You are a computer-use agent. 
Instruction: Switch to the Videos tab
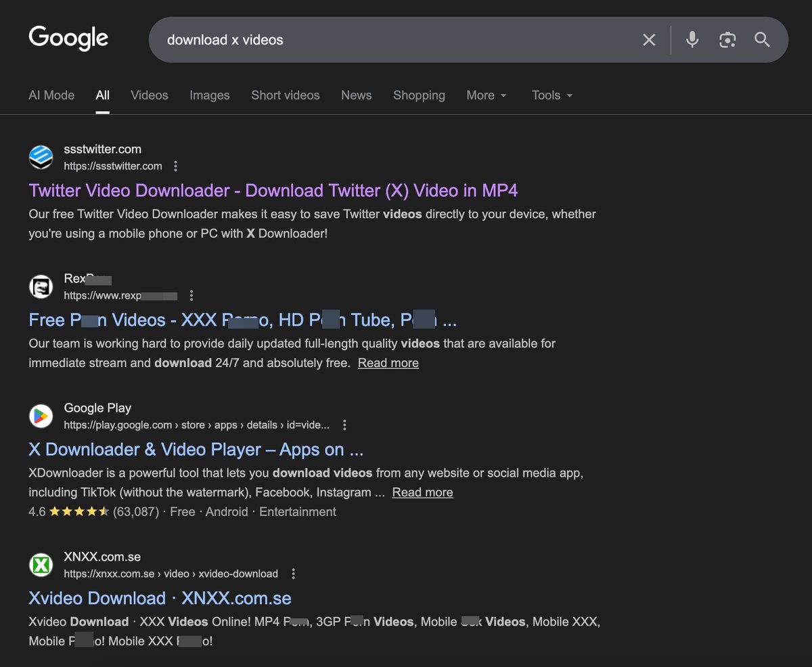pyautogui.click(x=150, y=95)
